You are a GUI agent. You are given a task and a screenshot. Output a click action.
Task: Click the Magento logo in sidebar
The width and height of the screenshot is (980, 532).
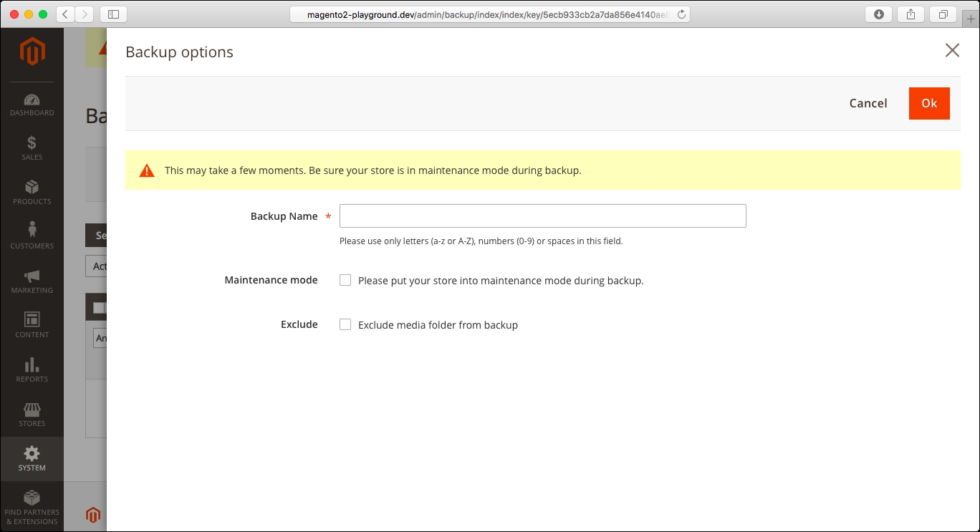[x=32, y=52]
